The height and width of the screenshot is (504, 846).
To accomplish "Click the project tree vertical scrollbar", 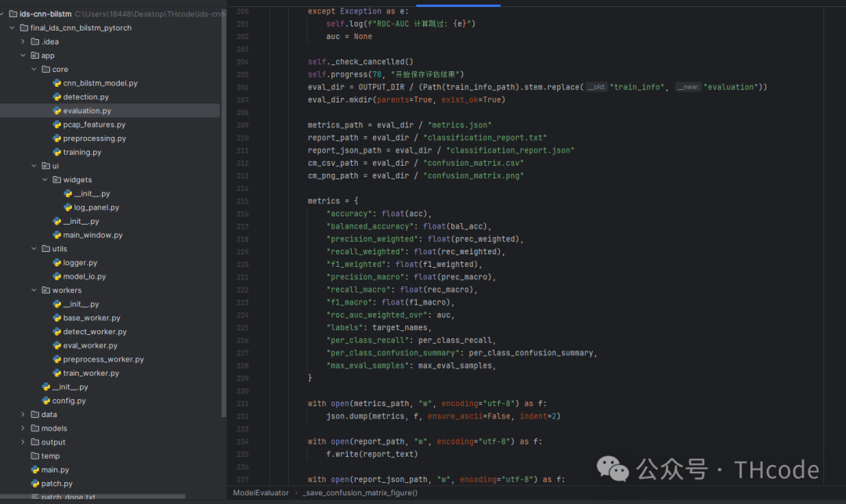I will 224,213.
